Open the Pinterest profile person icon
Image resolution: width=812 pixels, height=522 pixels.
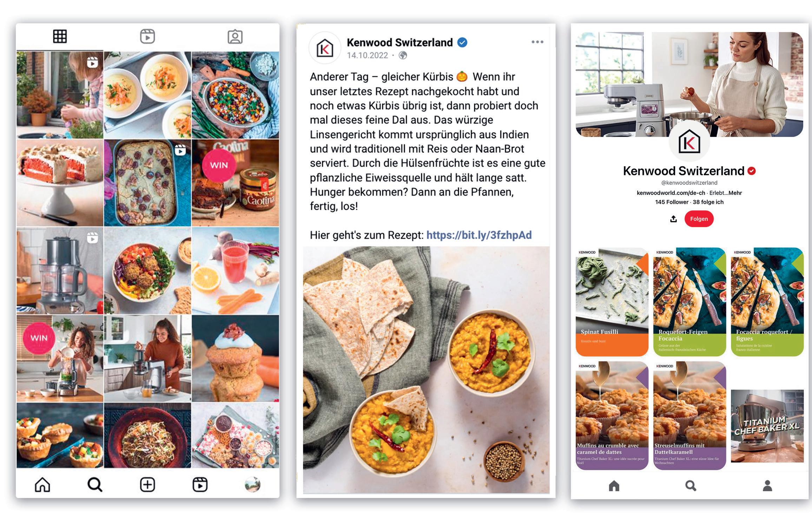(x=767, y=486)
